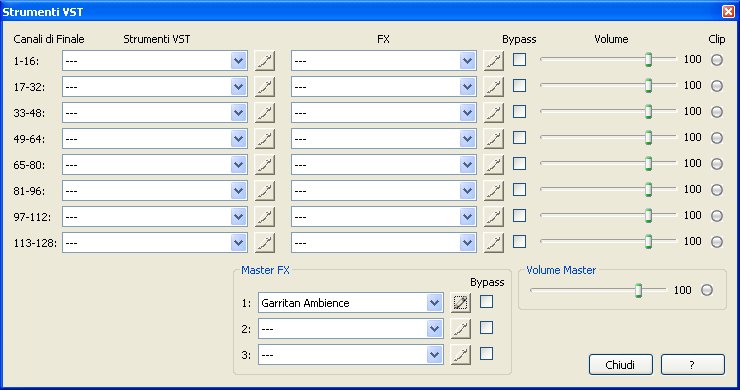The image size is (740, 390).
Task: Edit Master FX slot 3 plugin
Action: coord(461,355)
